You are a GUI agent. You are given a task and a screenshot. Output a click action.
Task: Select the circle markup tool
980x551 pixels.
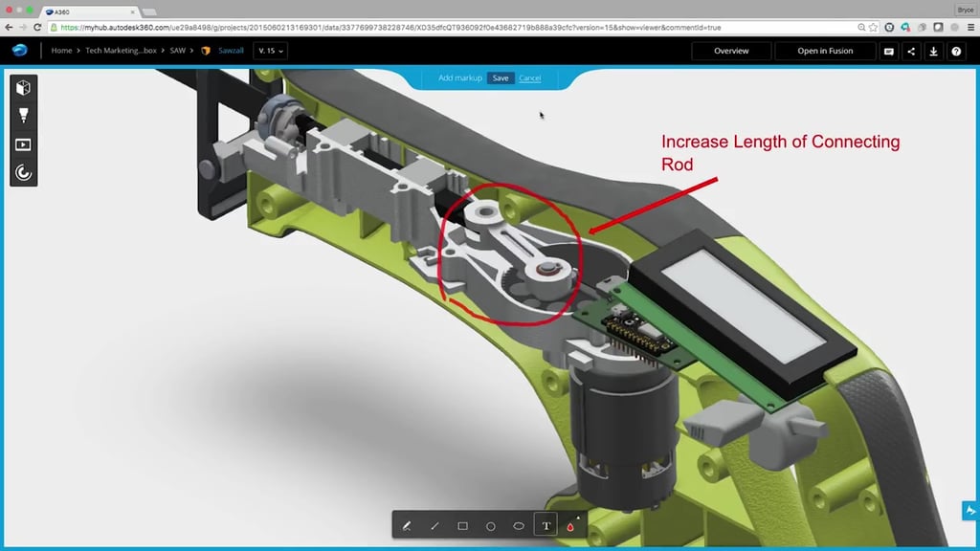pos(491,526)
